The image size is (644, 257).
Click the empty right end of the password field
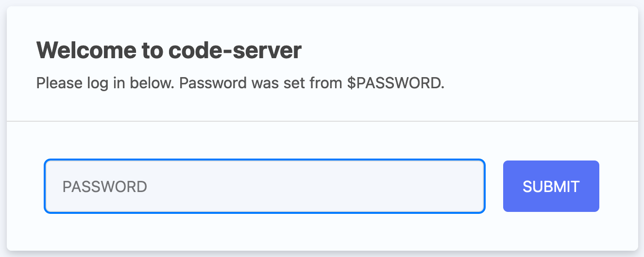457,186
